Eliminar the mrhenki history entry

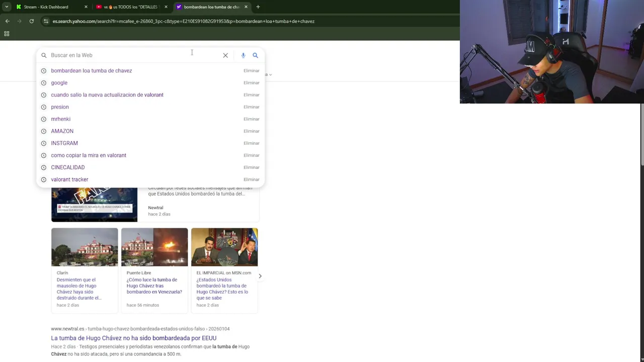pyautogui.click(x=251, y=119)
